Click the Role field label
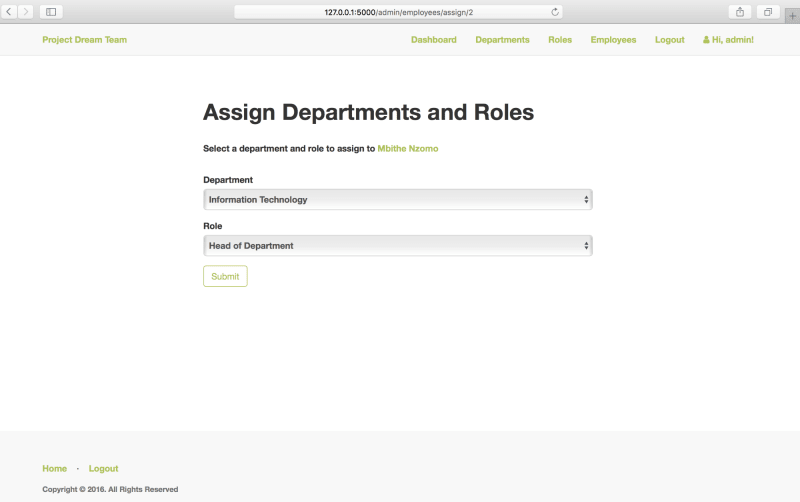800x502 pixels. point(213,225)
